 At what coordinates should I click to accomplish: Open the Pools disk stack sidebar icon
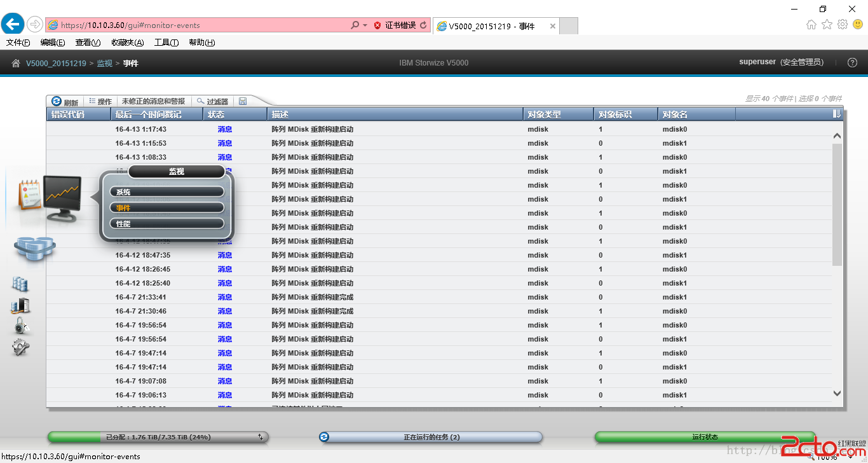[34, 248]
